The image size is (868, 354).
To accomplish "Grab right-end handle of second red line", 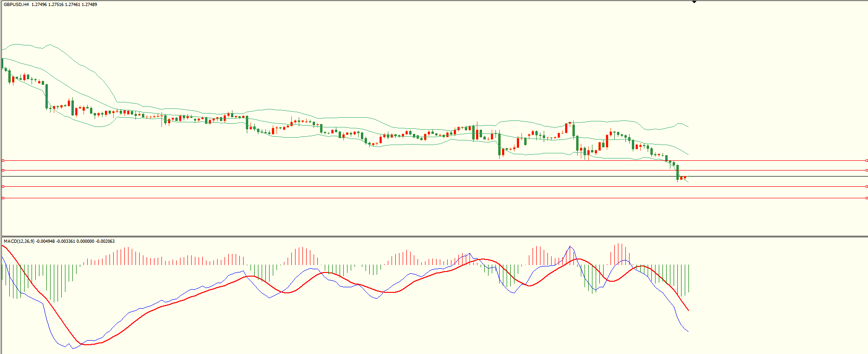I will pyautogui.click(x=866, y=170).
